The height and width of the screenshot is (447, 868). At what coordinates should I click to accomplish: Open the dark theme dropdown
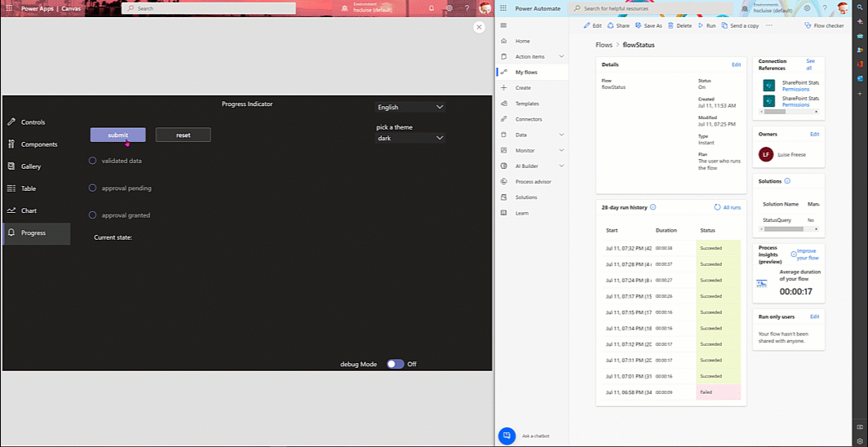click(410, 138)
